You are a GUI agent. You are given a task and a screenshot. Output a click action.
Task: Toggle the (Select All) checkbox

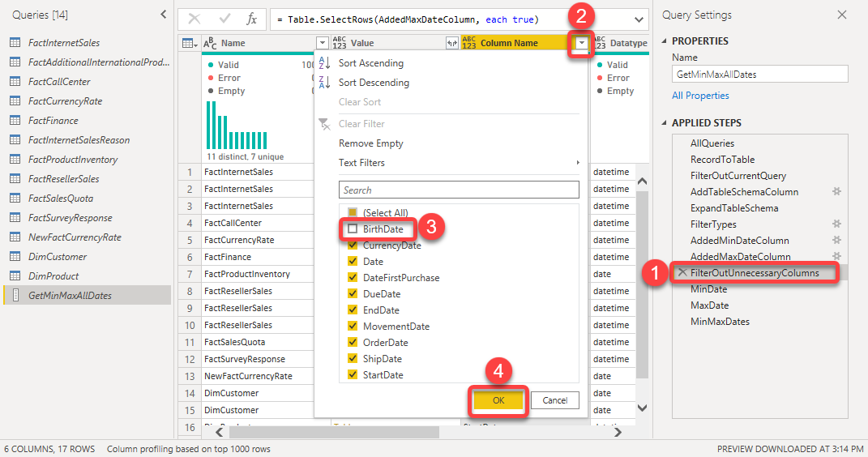pos(353,212)
